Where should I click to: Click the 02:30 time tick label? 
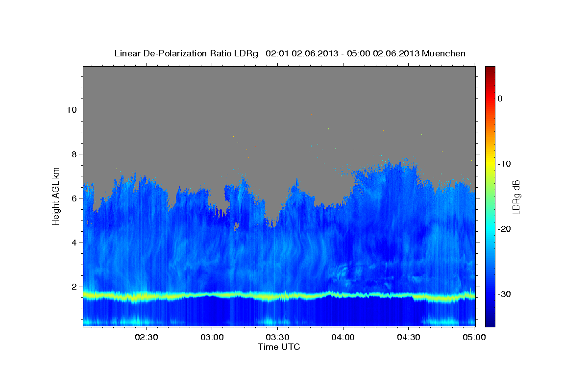tap(147, 338)
